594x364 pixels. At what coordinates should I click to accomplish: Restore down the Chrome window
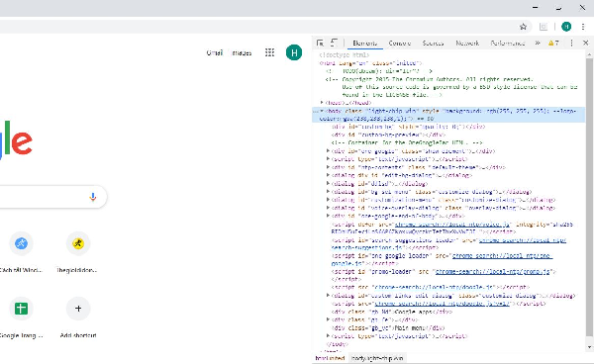(x=558, y=8)
